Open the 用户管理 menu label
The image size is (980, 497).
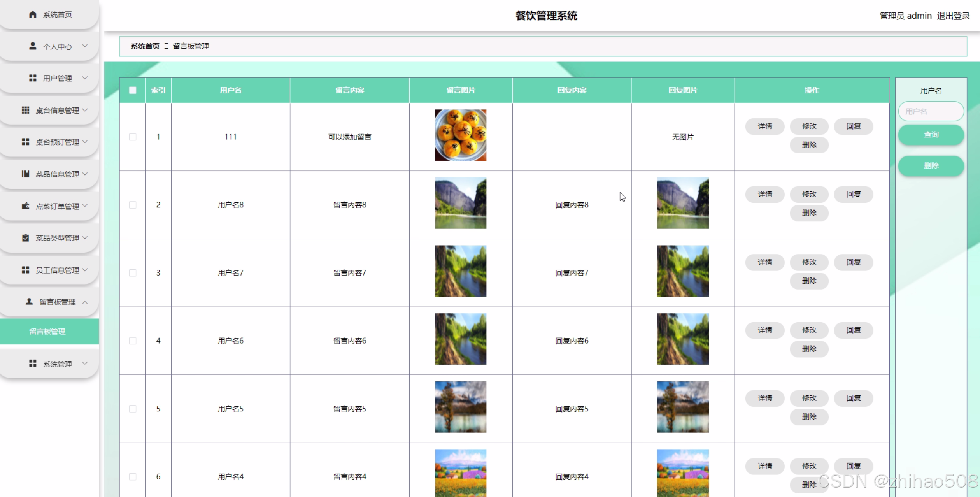click(58, 78)
